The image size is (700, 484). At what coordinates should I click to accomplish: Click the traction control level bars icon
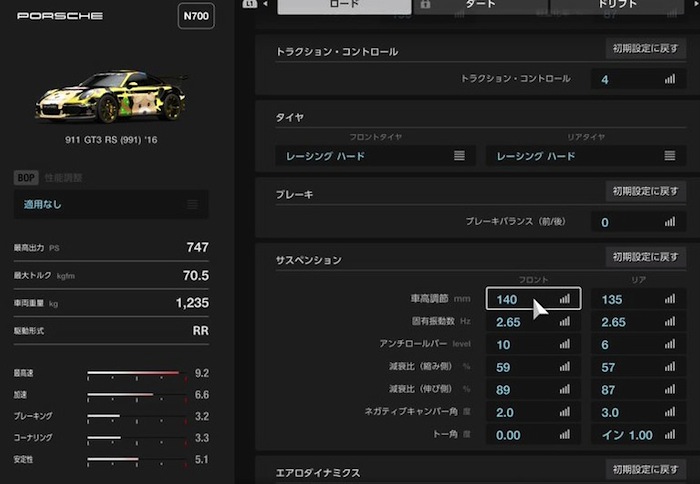[x=670, y=79]
